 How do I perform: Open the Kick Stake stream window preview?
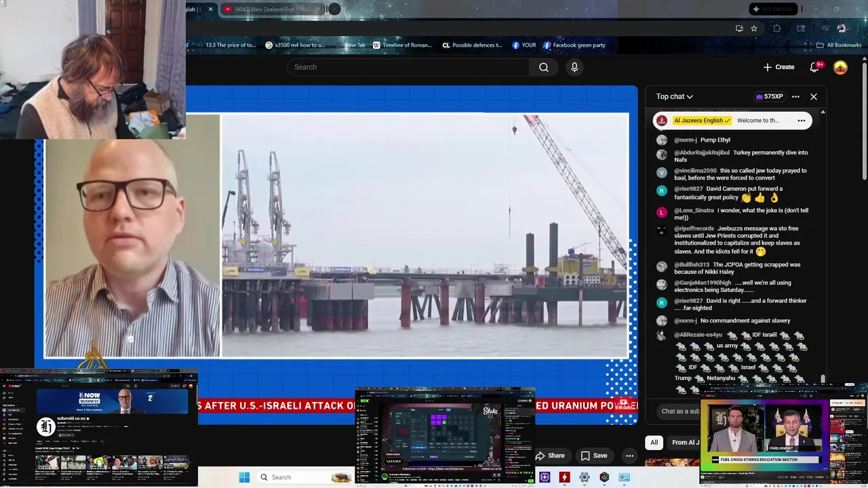pos(446,436)
